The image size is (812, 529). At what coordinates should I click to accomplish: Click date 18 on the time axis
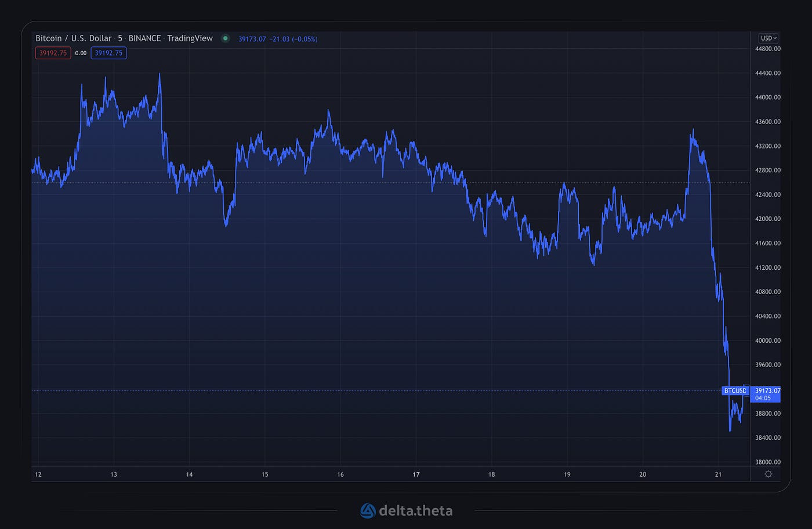[x=492, y=474]
